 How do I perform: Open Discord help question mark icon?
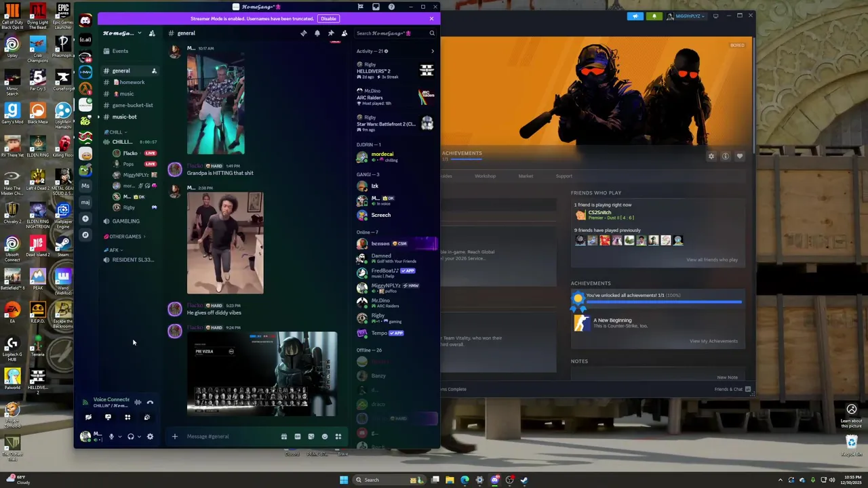(x=391, y=7)
